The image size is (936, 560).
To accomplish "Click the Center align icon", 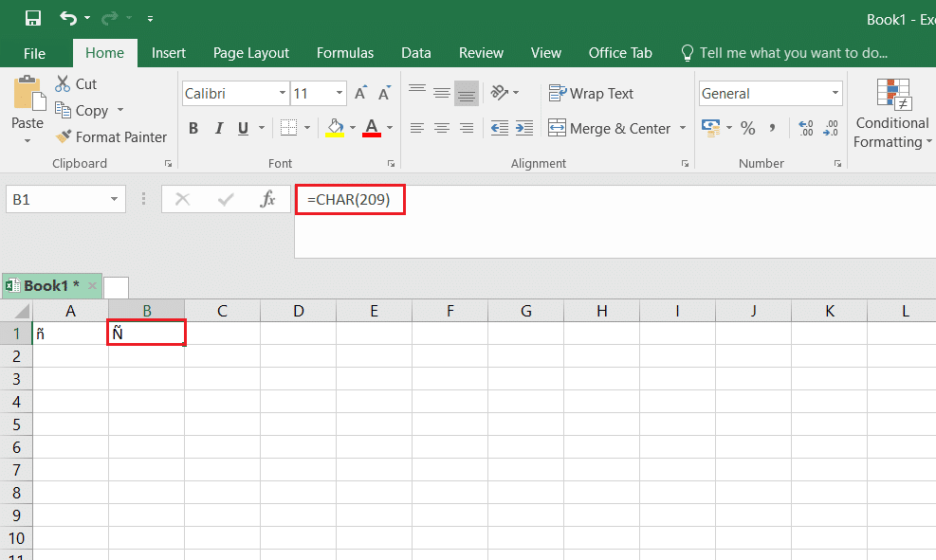I will tap(442, 128).
